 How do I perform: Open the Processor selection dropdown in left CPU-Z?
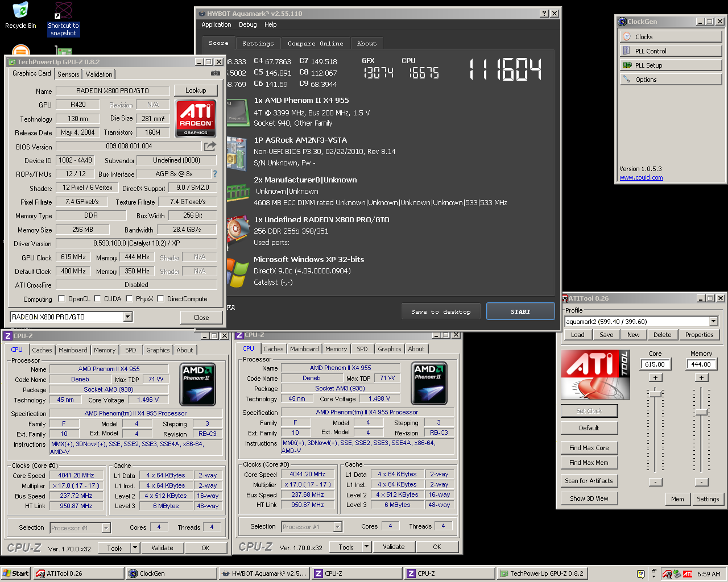tap(106, 528)
